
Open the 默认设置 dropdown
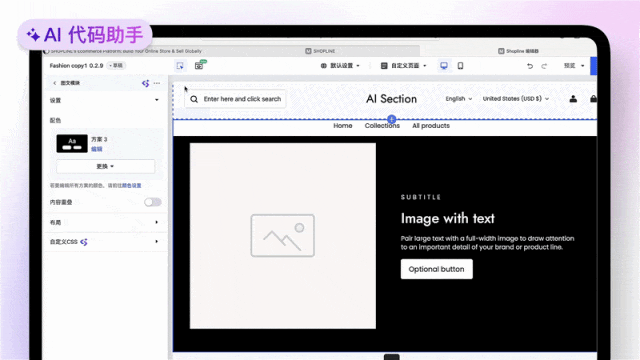pyautogui.click(x=340, y=66)
